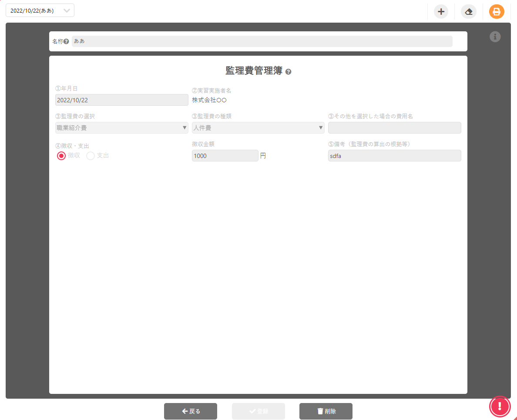Viewport: 517px width, 420px height.
Task: Click the その他を選択した場合の費用名 empty field
Action: 394,128
